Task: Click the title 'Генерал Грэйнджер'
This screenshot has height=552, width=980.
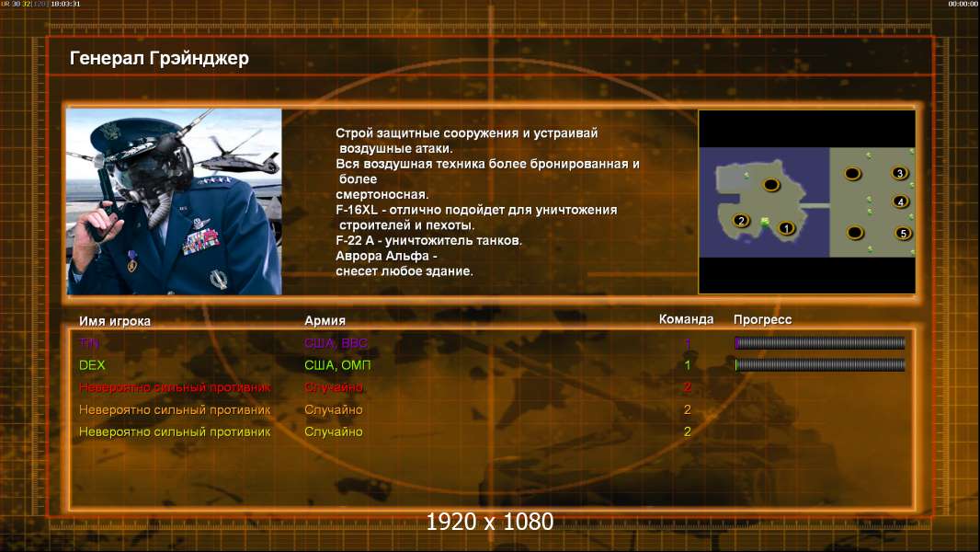Action: point(159,58)
